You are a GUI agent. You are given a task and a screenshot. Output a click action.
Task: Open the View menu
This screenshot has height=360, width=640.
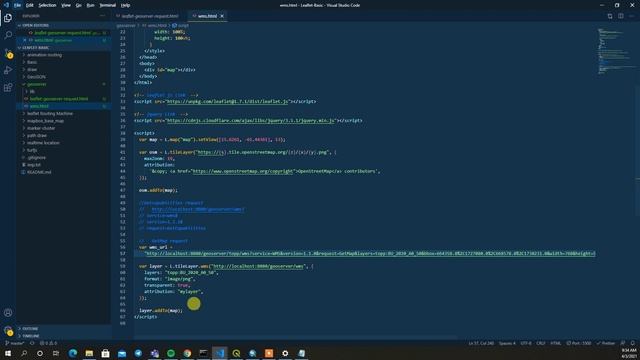[66, 5]
